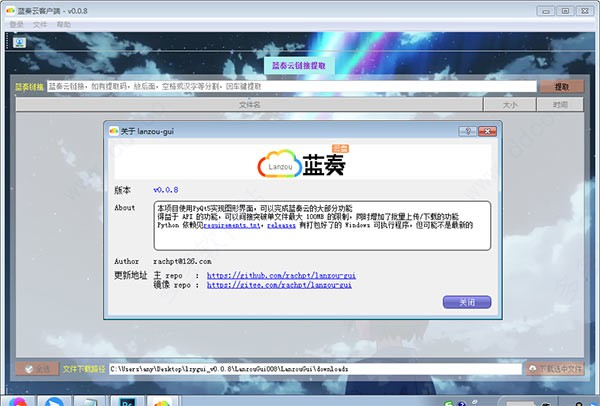Click the 全选 select-all button
The image size is (600, 406).
[37, 369]
